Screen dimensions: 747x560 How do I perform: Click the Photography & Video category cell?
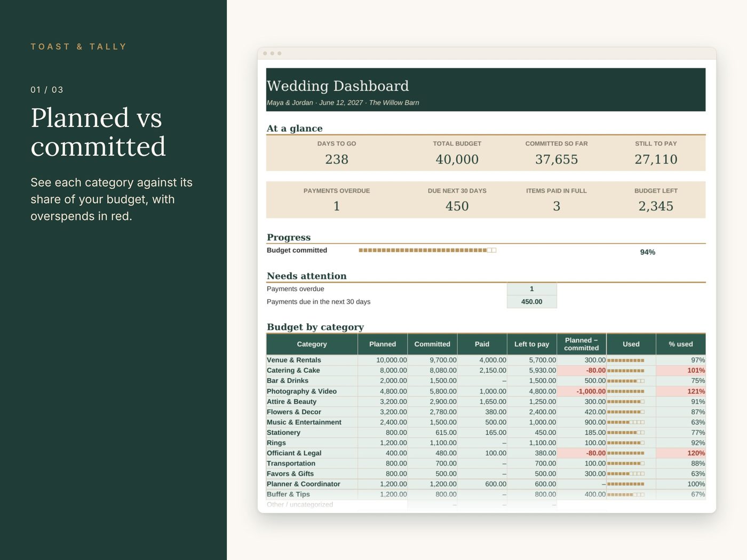(312, 391)
